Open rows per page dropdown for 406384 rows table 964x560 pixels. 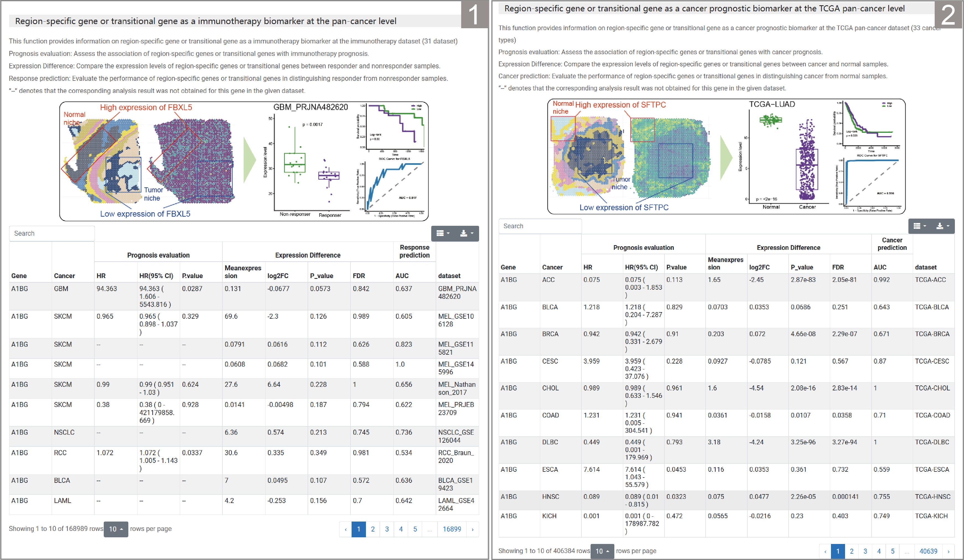click(x=602, y=551)
